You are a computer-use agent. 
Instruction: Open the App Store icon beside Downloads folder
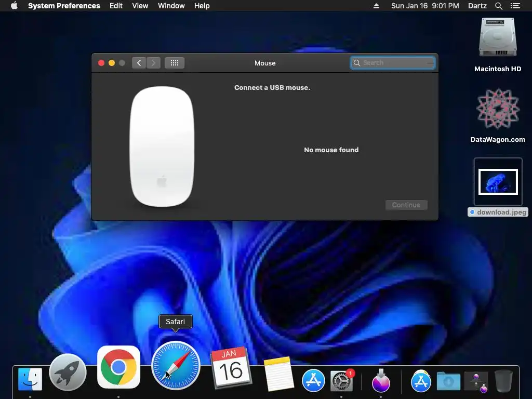[421, 381]
